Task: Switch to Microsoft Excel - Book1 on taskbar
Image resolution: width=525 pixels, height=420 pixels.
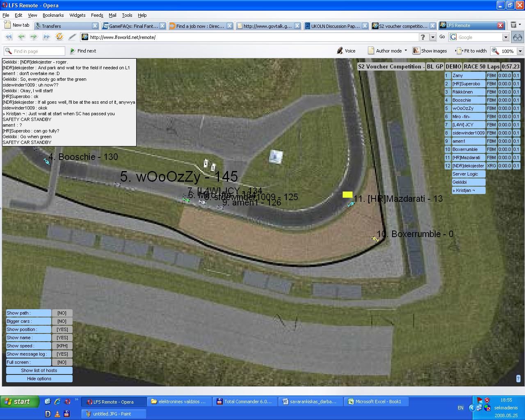Action: pyautogui.click(x=376, y=402)
